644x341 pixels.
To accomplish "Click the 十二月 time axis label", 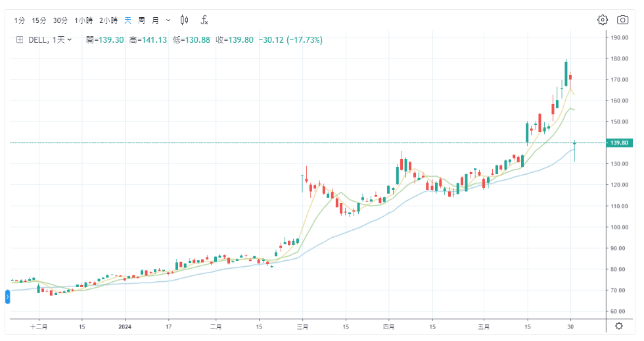I will click(x=39, y=327).
